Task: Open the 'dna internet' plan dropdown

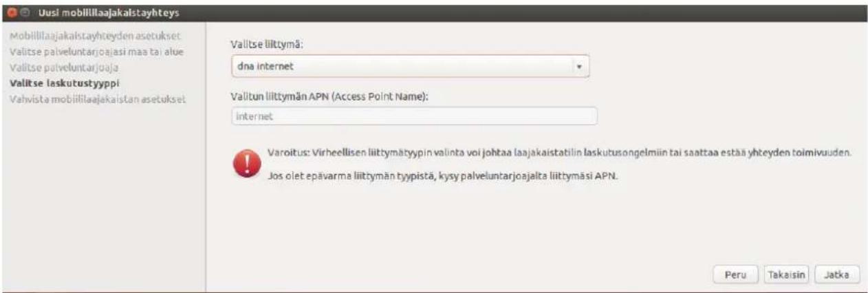Action: pyautogui.click(x=410, y=67)
